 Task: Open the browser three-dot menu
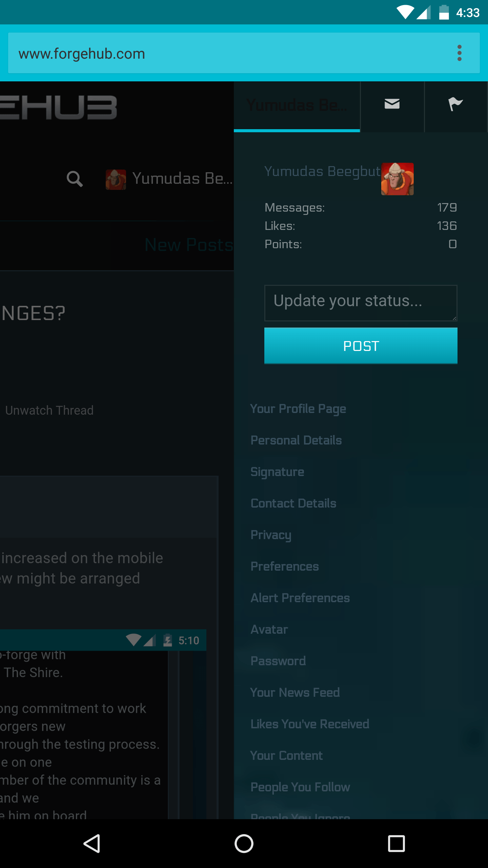click(x=459, y=53)
